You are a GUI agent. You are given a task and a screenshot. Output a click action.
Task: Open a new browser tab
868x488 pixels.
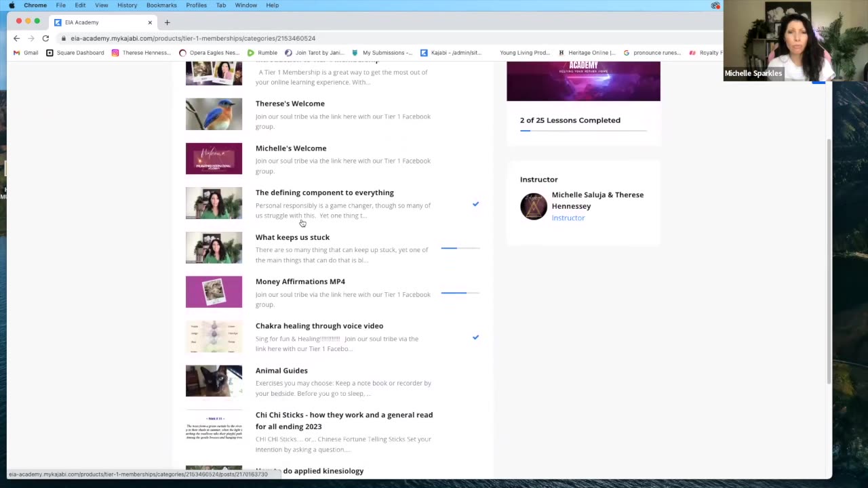167,22
